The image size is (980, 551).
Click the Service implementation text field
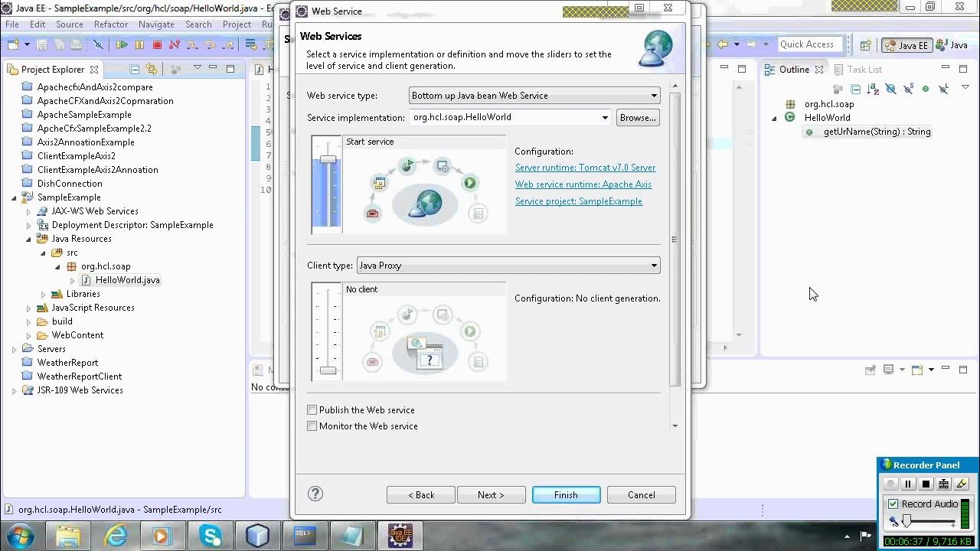(x=504, y=118)
